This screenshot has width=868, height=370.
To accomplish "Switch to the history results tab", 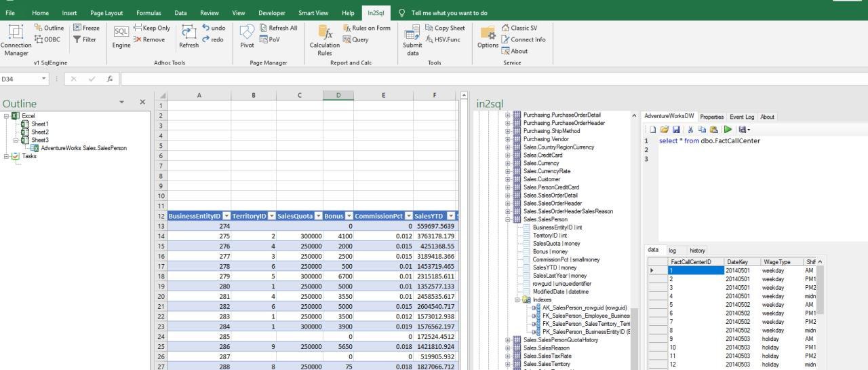I will (x=697, y=251).
